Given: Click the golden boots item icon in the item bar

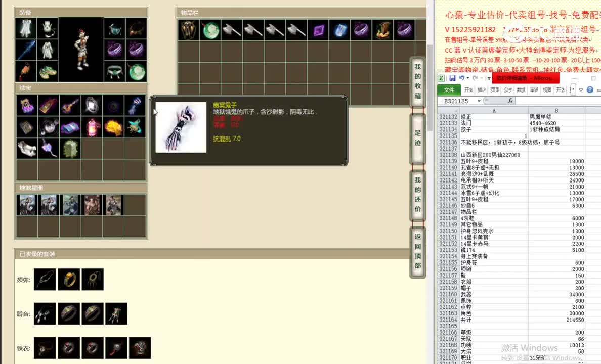Looking at the screenshot, I should click(383, 30).
